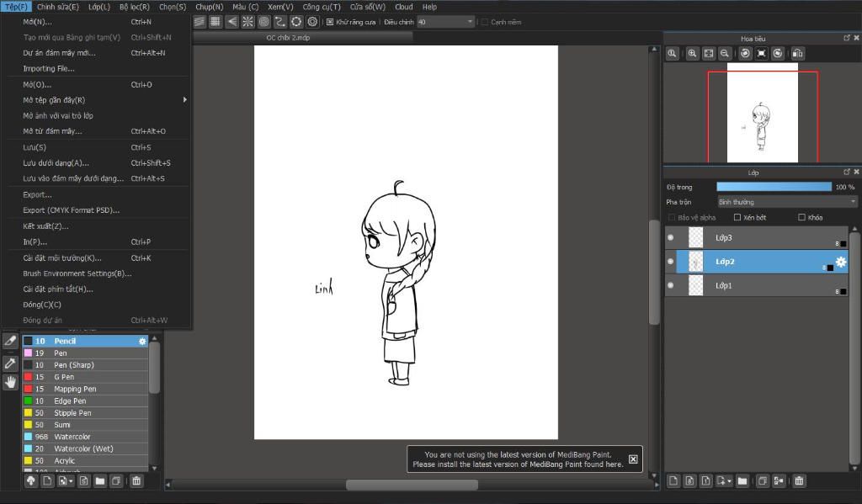The image size is (862, 504).
Task: Expand Mở tệp gần đây submenu
Action: 98,100
